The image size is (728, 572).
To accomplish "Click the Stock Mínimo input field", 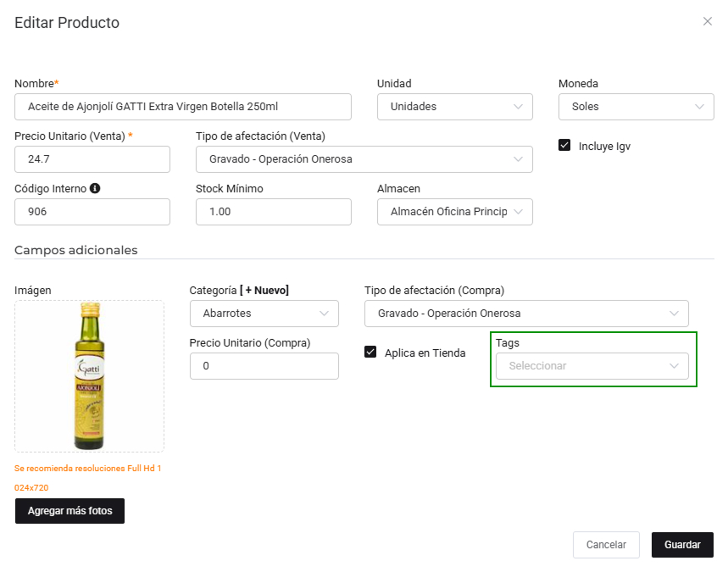I will (273, 212).
